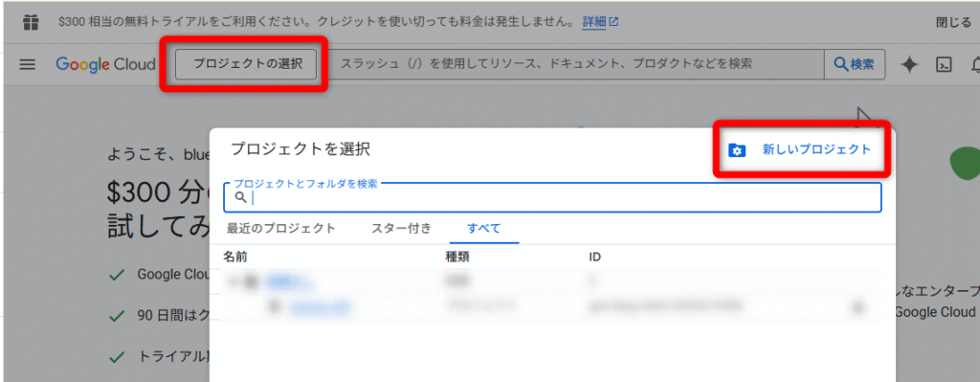Image resolution: width=980 pixels, height=382 pixels.
Task: Dismiss the banner with 閉じる
Action: pyautogui.click(x=953, y=23)
